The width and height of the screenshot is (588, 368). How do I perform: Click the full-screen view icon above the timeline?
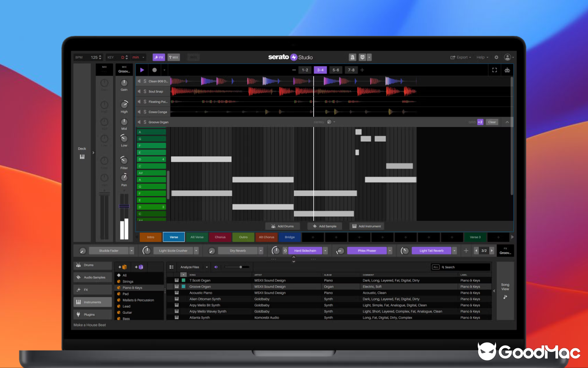coord(495,70)
